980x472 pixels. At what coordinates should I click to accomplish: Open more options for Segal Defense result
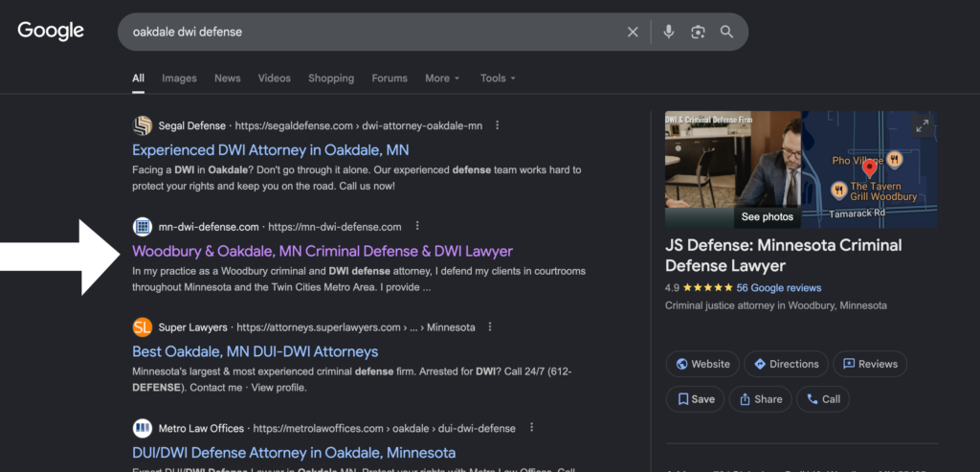click(x=498, y=125)
